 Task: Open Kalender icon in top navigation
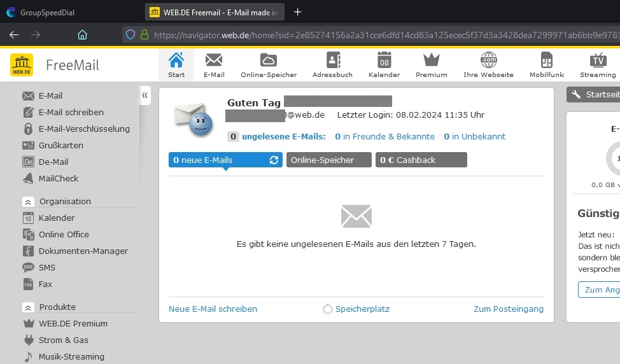pos(384,60)
